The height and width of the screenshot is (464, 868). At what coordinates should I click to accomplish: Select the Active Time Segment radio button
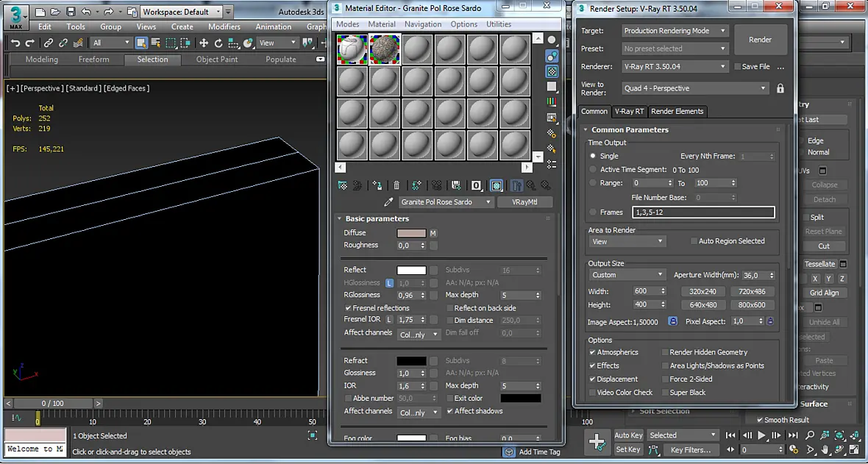pyautogui.click(x=594, y=169)
